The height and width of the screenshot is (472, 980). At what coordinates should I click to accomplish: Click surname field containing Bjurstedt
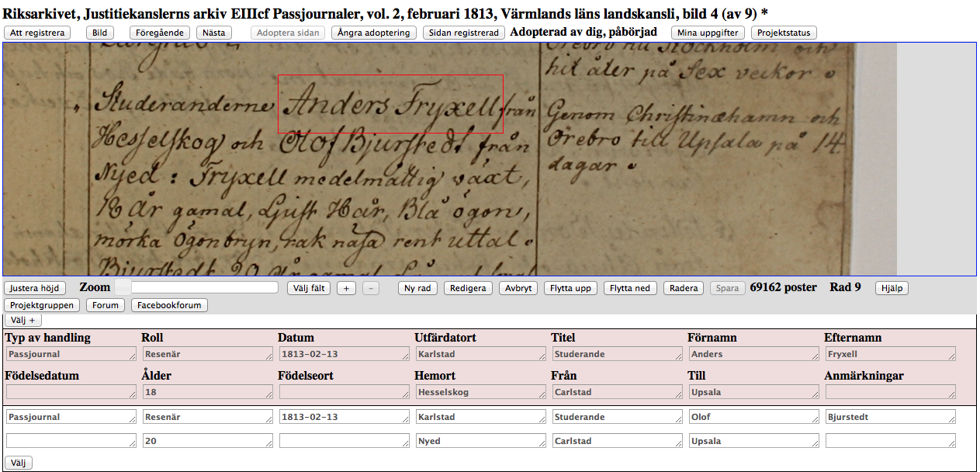pos(891,417)
